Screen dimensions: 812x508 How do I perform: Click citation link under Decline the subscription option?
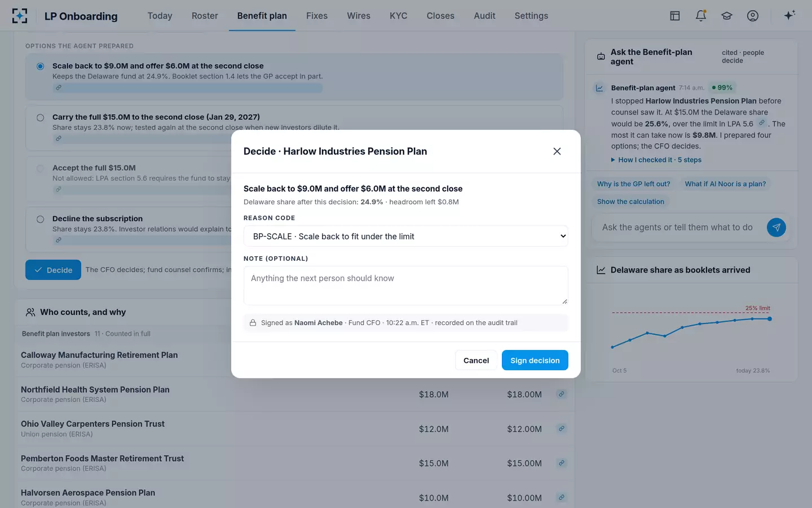pos(59,240)
